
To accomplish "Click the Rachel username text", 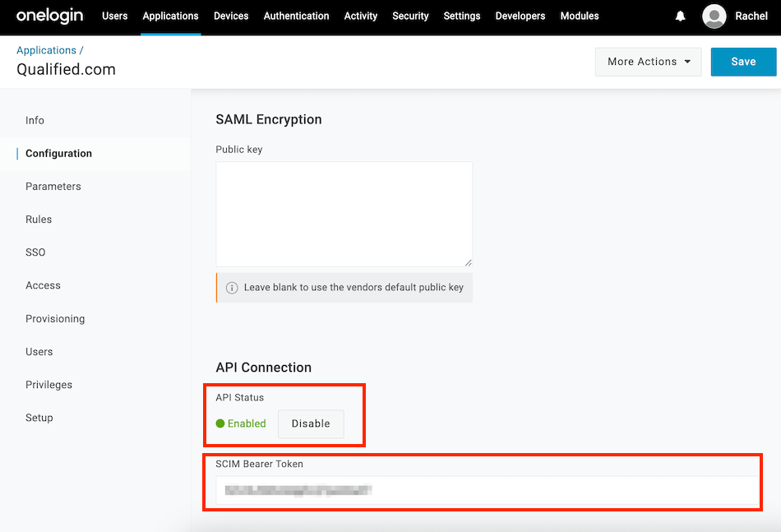I will click(x=751, y=16).
